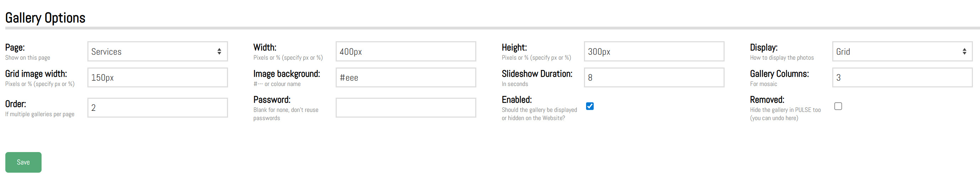The width and height of the screenshot is (980, 178).
Task: Focus the Slideshow Duration input
Action: (x=654, y=77)
